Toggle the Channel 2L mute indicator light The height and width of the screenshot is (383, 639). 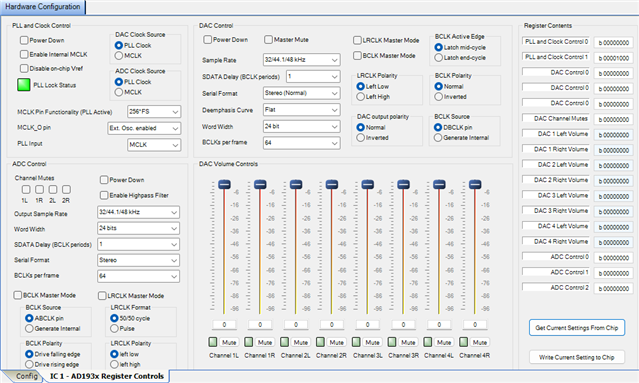point(284,342)
